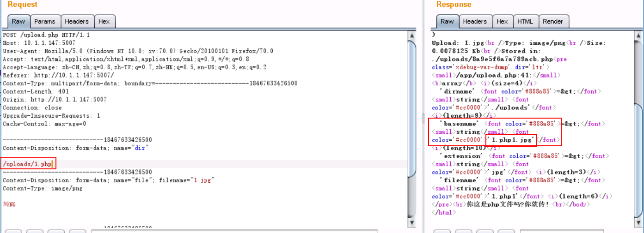
Task: Click the 'Cache-Control: max-age=0' line
Action: click(x=44, y=124)
